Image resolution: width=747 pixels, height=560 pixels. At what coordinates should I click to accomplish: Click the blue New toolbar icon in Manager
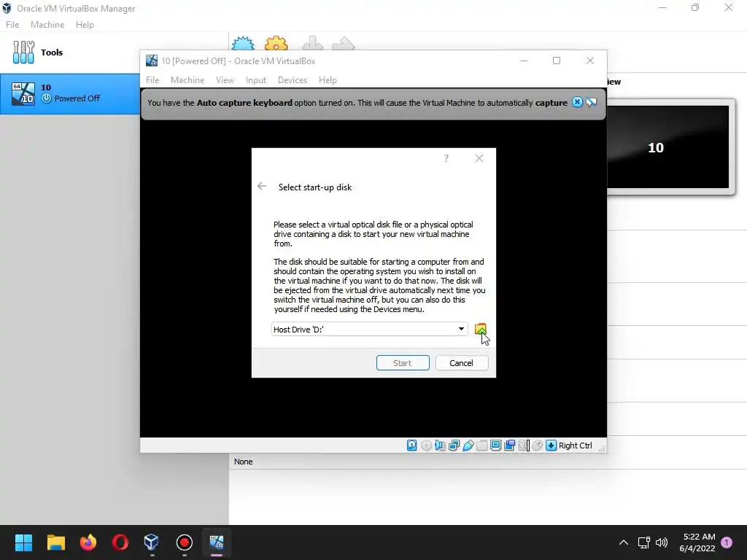pos(243,43)
